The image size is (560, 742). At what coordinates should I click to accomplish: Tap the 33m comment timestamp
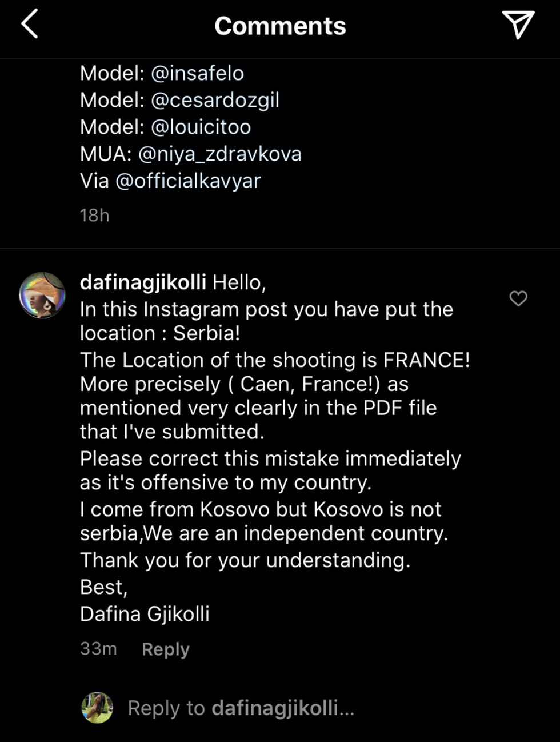(98, 649)
